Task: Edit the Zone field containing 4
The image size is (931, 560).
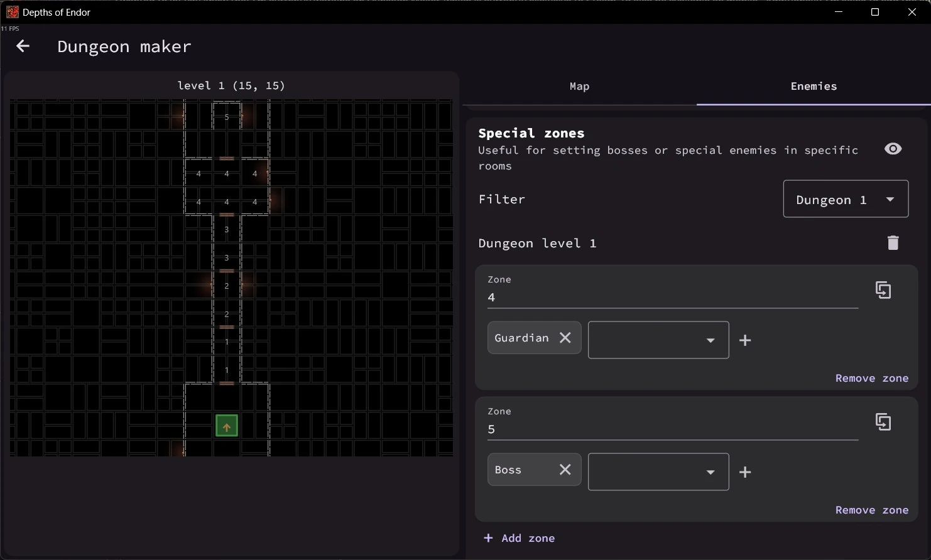Action: pyautogui.click(x=673, y=291)
